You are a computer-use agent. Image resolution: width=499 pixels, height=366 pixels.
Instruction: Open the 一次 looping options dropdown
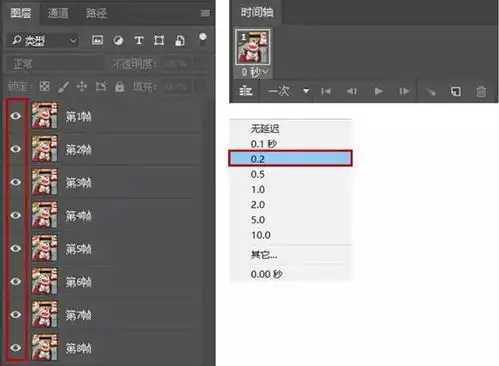(289, 91)
